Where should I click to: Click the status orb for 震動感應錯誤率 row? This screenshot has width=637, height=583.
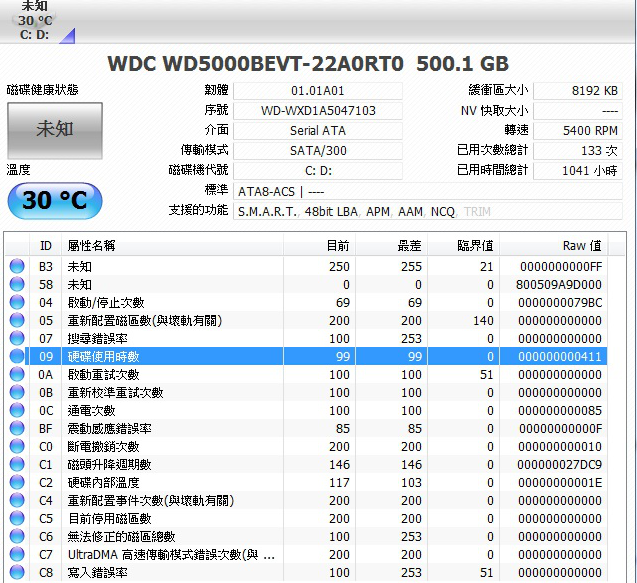[x=17, y=428]
